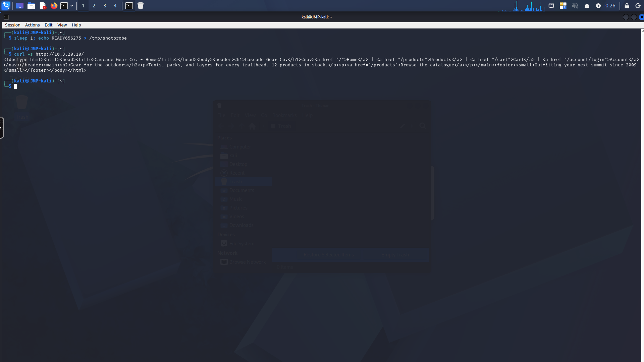Open the terminal View menu
The height and width of the screenshot is (362, 644).
pyautogui.click(x=62, y=25)
